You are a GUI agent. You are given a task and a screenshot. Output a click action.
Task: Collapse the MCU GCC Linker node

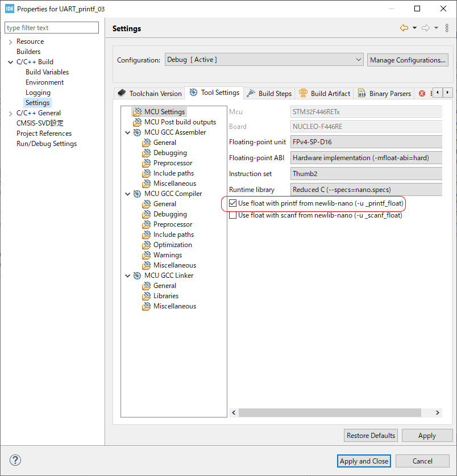point(128,275)
